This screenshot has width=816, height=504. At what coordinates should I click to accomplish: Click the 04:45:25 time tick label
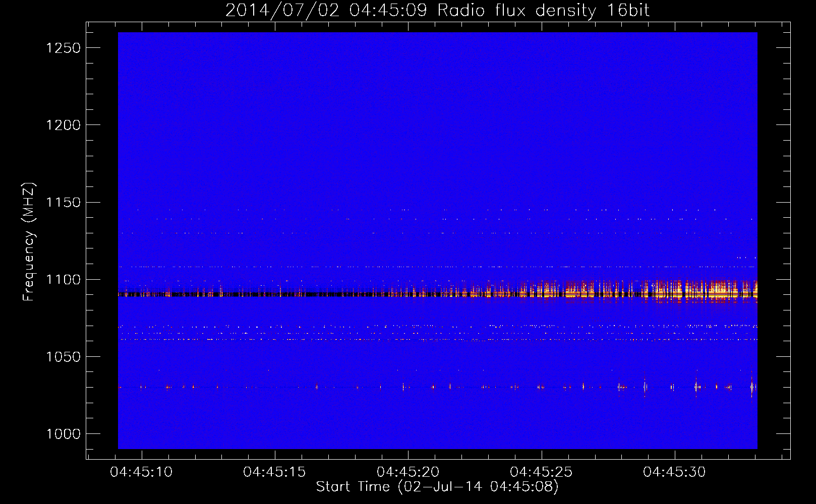point(541,472)
